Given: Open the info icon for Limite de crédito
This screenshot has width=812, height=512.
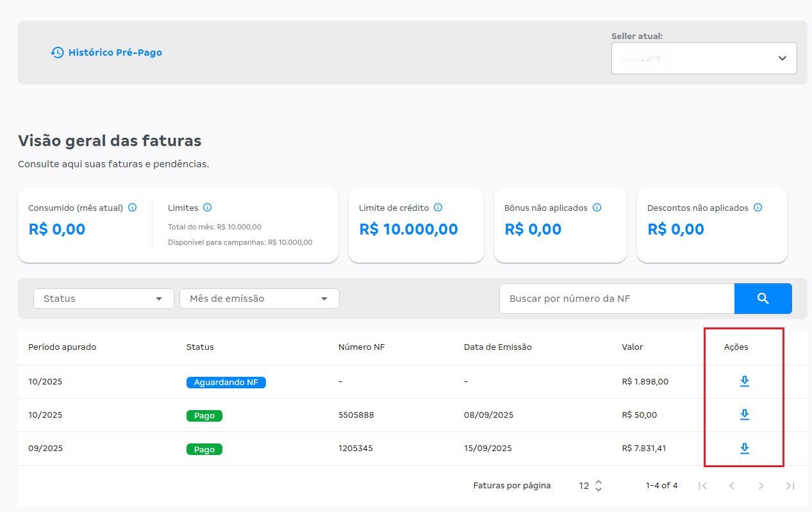Looking at the screenshot, I should pos(438,208).
